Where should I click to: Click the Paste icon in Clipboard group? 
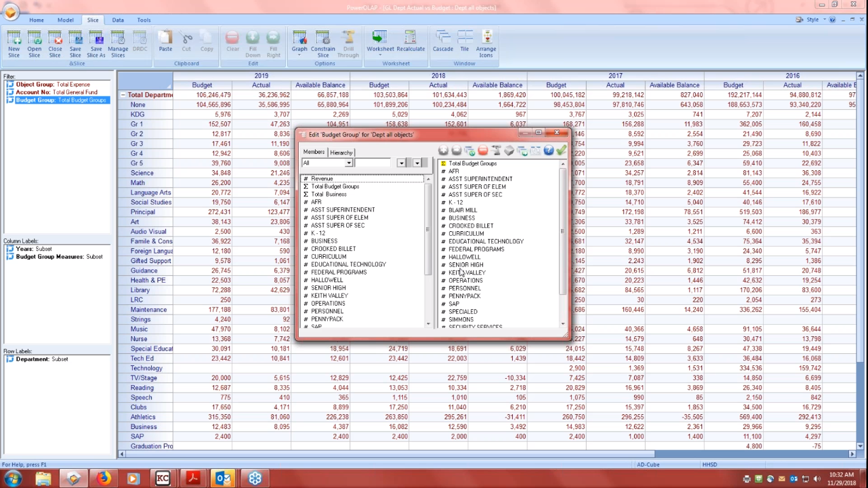click(165, 41)
